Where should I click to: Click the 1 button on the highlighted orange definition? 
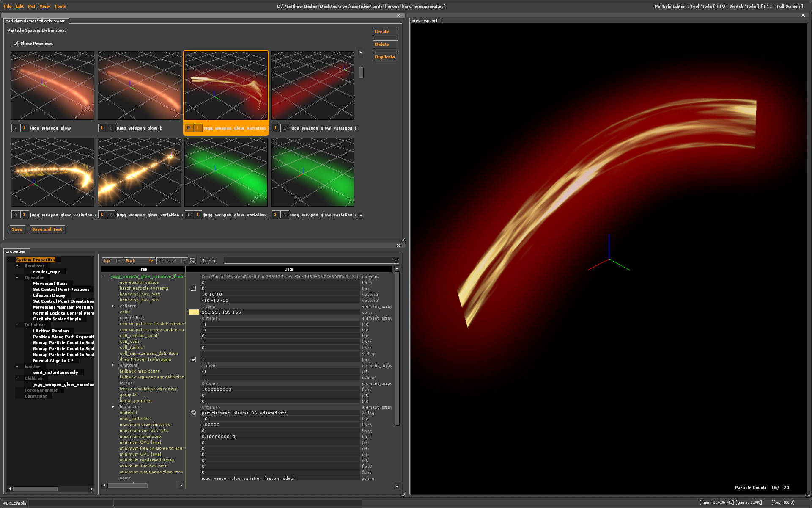click(x=198, y=128)
